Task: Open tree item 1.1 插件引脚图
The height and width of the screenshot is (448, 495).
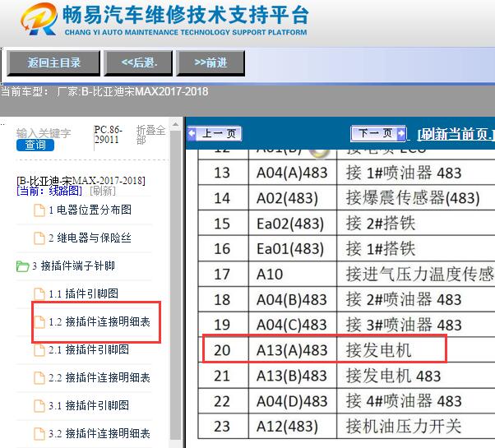Action: click(x=84, y=293)
